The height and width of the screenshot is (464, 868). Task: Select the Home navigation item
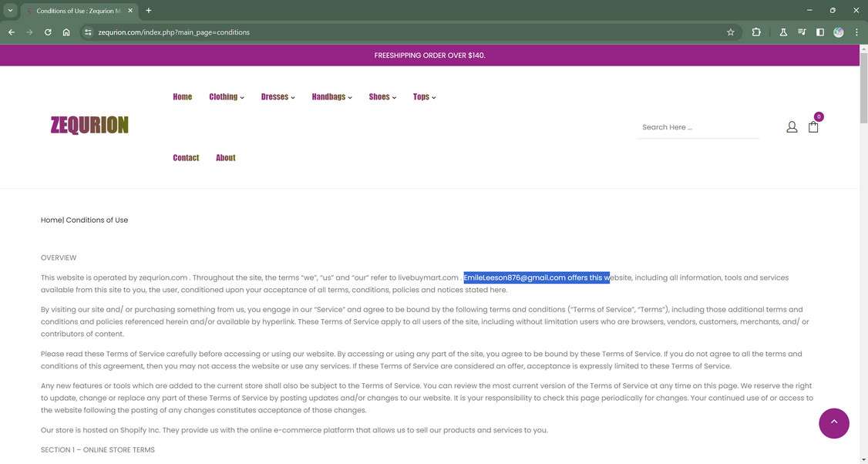183,96
